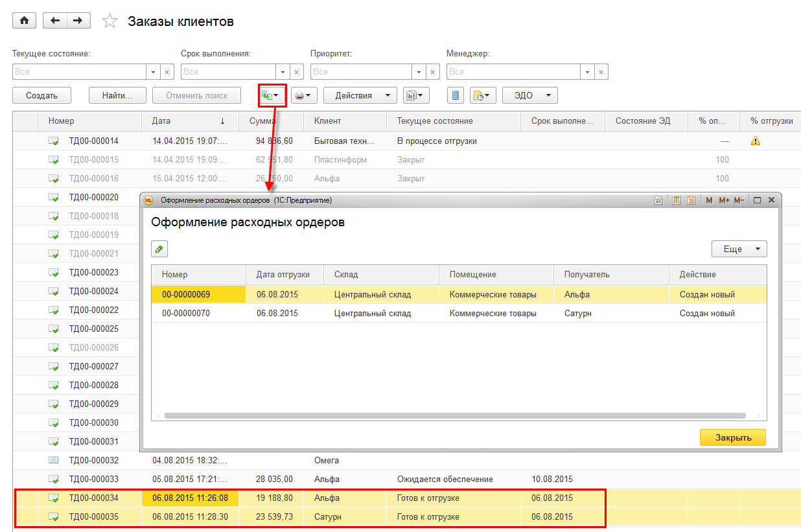Select expense order 00-00000070

459,313
